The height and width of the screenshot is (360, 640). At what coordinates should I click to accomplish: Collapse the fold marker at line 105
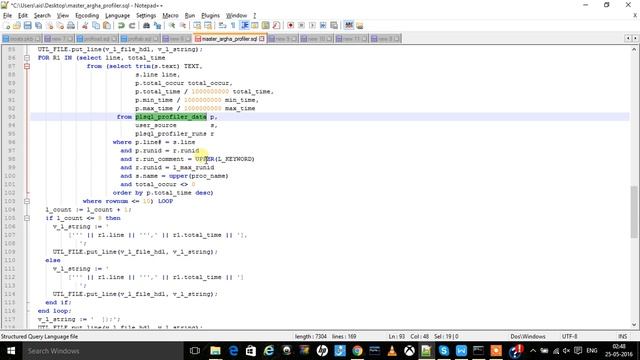click(27, 218)
